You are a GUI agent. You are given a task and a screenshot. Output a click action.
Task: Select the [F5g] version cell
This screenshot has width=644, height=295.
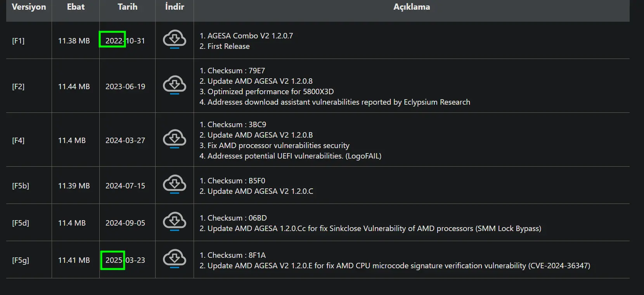pyautogui.click(x=21, y=260)
